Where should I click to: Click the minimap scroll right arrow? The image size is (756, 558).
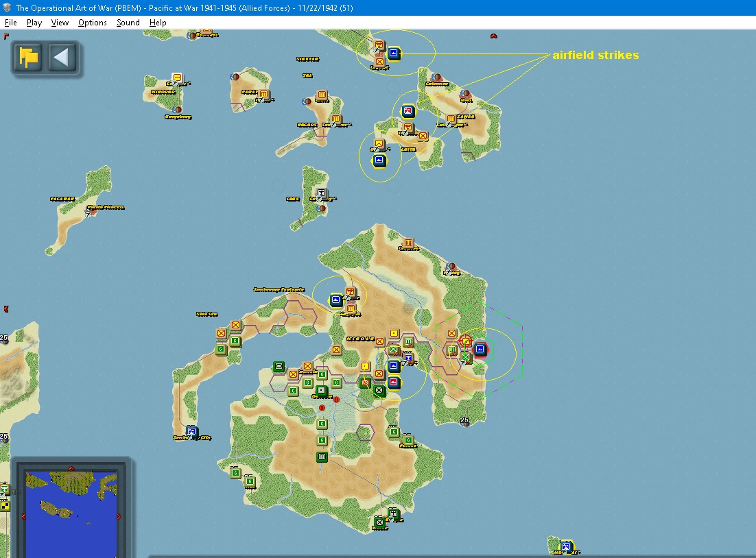119,516
